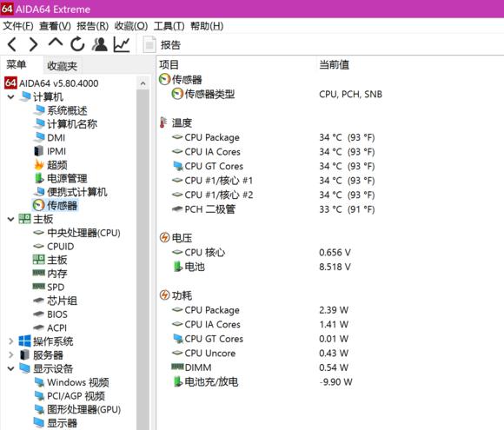Go back with the left arrow

[x=12, y=44]
